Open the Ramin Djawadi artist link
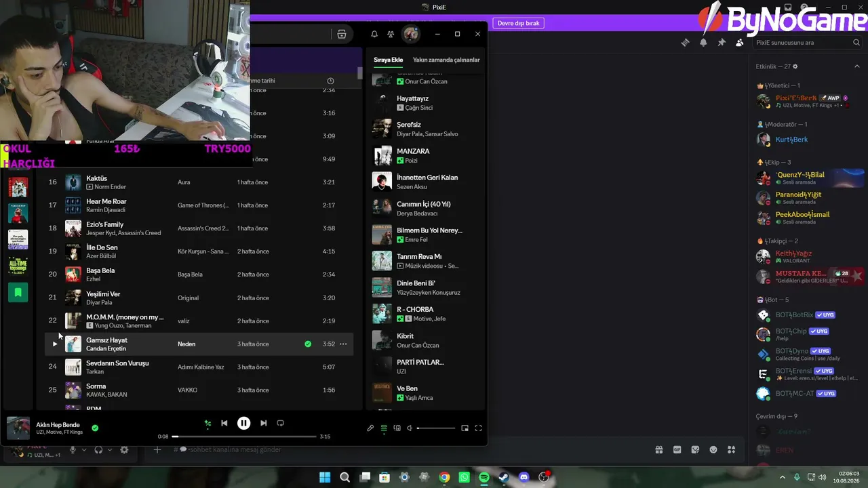The height and width of the screenshot is (488, 868). (x=106, y=210)
